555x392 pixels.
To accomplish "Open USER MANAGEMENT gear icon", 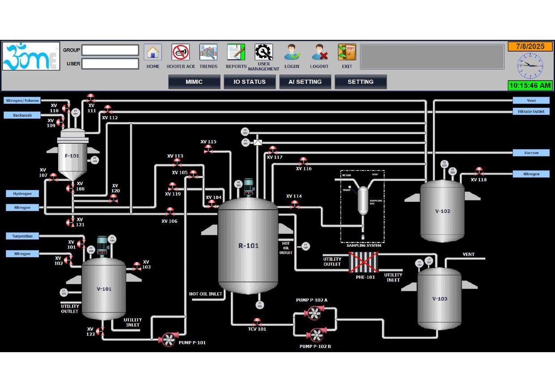I will point(264,52).
